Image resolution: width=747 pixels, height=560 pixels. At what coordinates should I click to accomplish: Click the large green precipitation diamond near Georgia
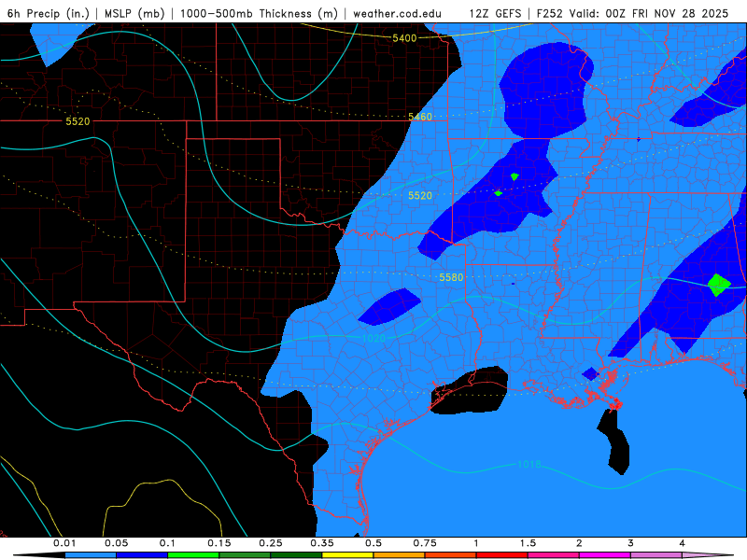click(x=719, y=286)
